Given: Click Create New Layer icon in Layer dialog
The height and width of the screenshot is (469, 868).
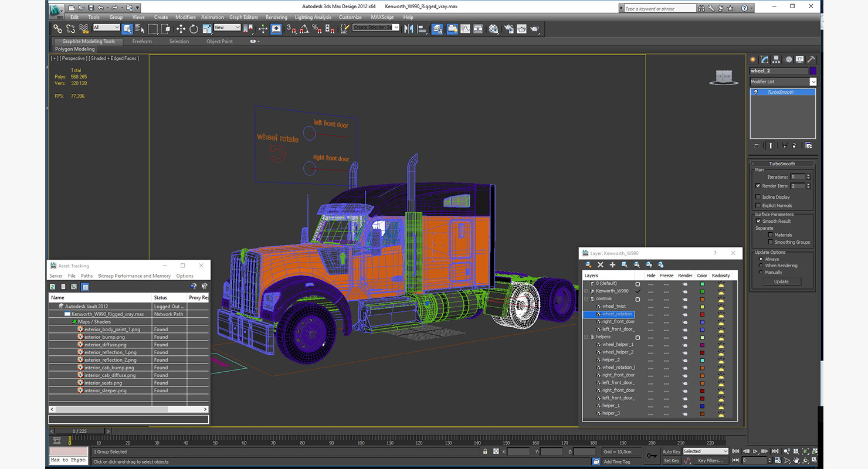Looking at the screenshot, I should (588, 265).
